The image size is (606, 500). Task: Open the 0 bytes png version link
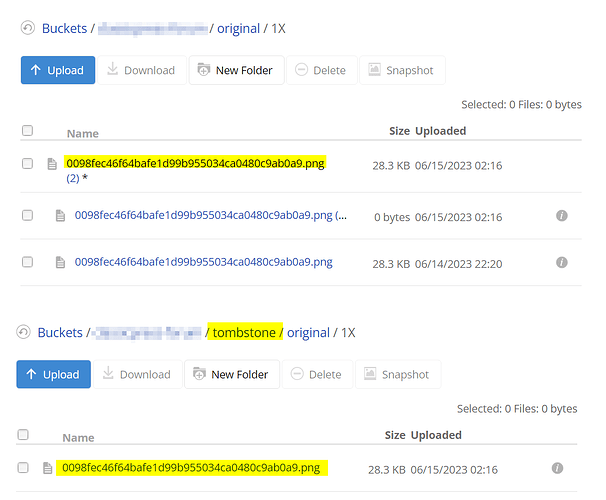pyautogui.click(x=211, y=215)
